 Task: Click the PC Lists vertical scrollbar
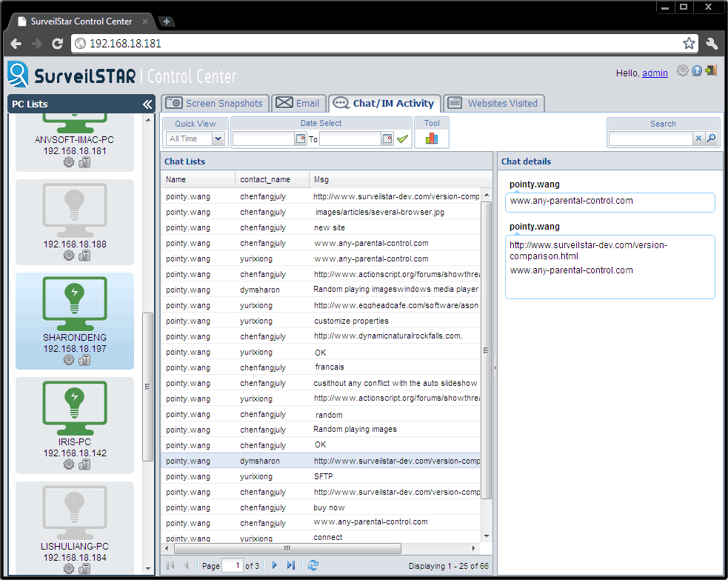tap(147, 387)
